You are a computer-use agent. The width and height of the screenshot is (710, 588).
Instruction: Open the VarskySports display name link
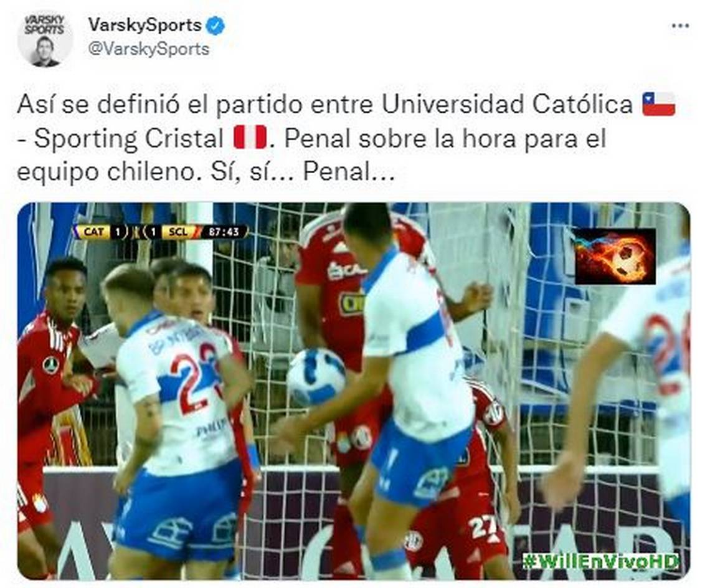[145, 25]
